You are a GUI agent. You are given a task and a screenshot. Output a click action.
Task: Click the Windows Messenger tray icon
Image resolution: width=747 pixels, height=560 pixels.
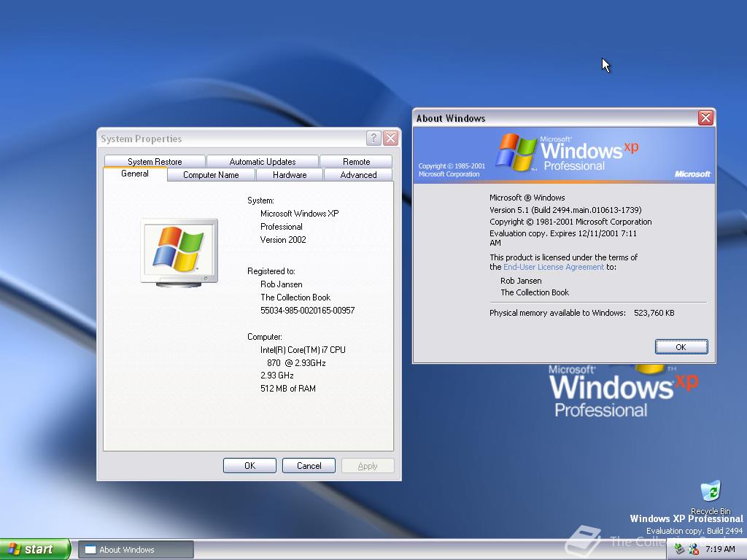[x=694, y=549]
